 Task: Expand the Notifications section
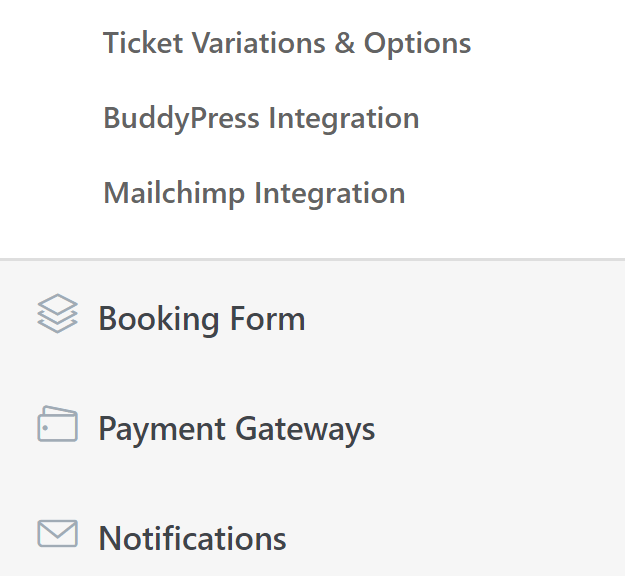(192, 539)
